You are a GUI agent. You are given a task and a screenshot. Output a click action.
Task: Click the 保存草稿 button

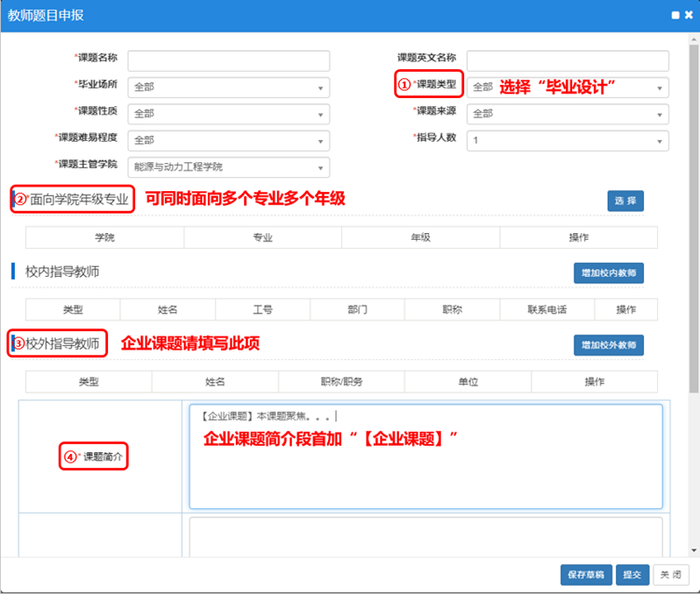(585, 574)
